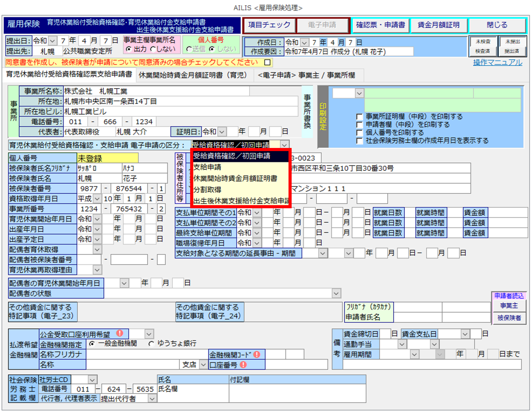
Task: Open the ＜電子申請＞ 事業主／事業所欄 tab
Action: point(306,75)
